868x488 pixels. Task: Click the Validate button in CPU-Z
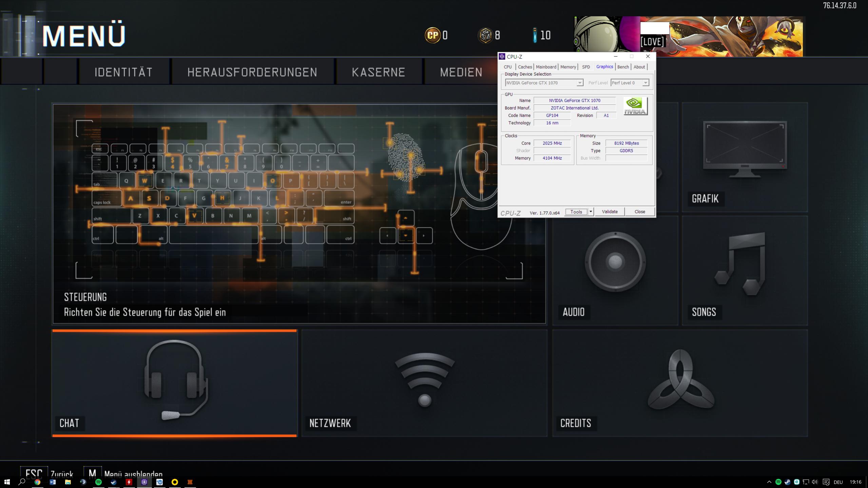click(610, 212)
